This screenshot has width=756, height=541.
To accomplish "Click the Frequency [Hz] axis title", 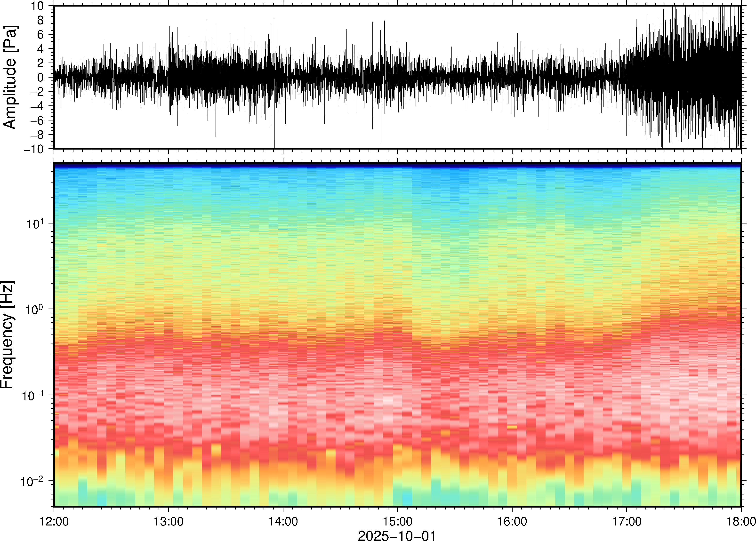I will click(7, 335).
